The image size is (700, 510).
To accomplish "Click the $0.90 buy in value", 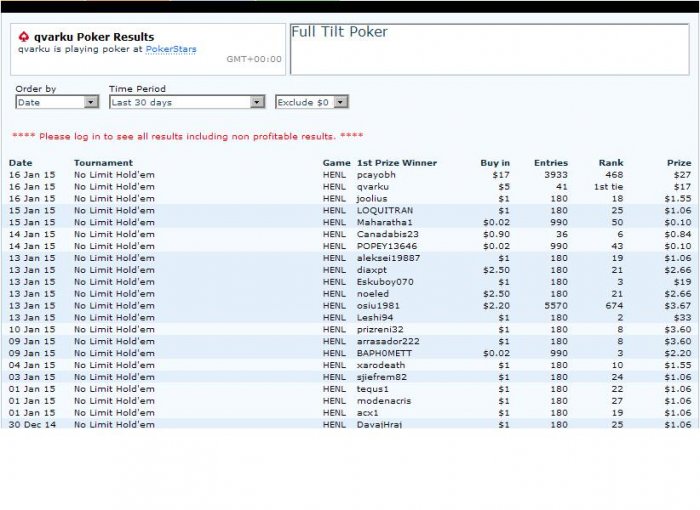I will click(x=496, y=234).
